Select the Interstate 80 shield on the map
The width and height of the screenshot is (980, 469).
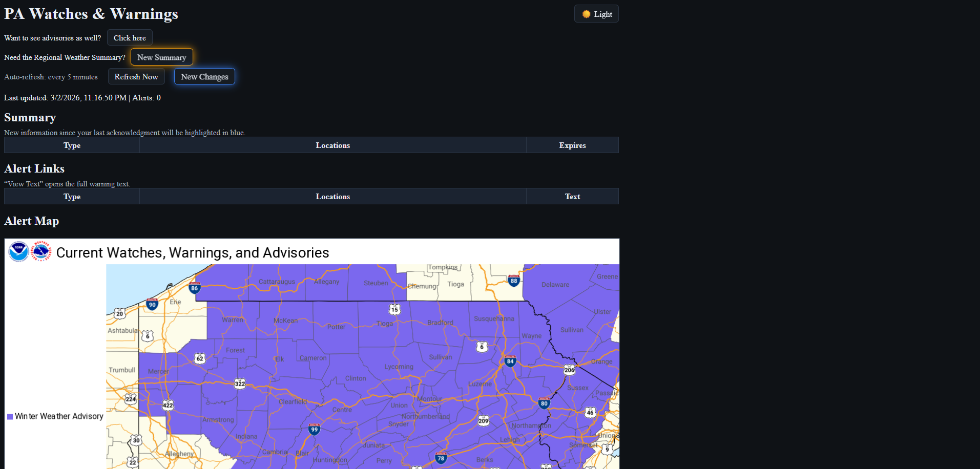[544, 403]
